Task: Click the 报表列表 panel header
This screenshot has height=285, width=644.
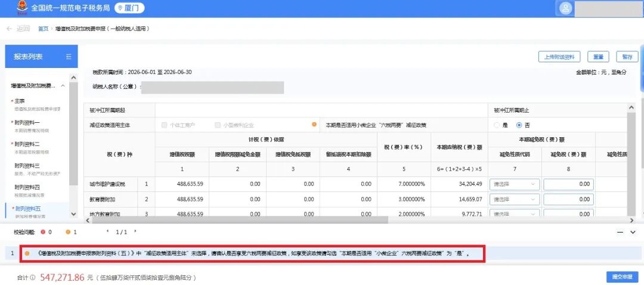Action: [41, 57]
